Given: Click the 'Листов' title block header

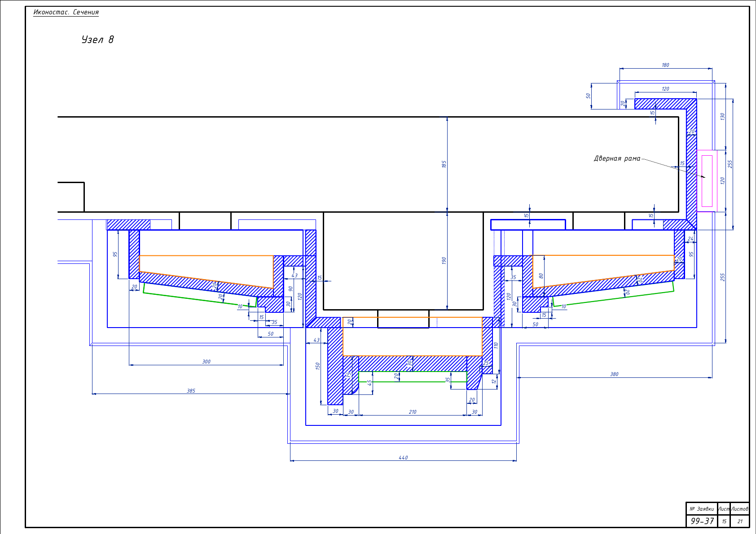Looking at the screenshot, I should pyautogui.click(x=740, y=509).
